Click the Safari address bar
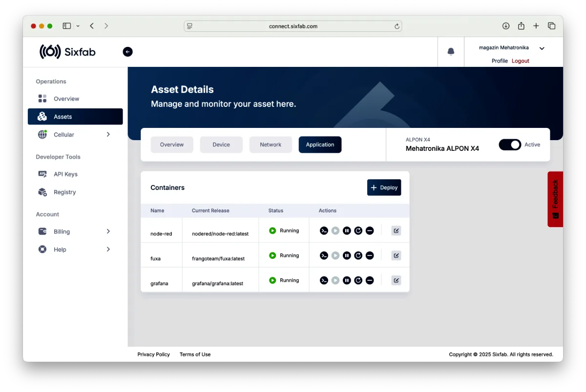Screen dimensions: 586x392 coord(293,26)
